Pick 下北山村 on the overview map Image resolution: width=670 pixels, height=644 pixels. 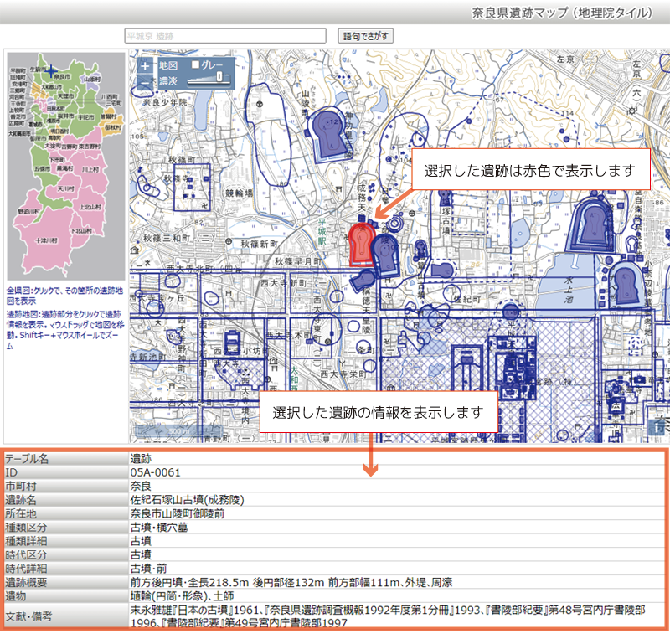pyautogui.click(x=81, y=231)
